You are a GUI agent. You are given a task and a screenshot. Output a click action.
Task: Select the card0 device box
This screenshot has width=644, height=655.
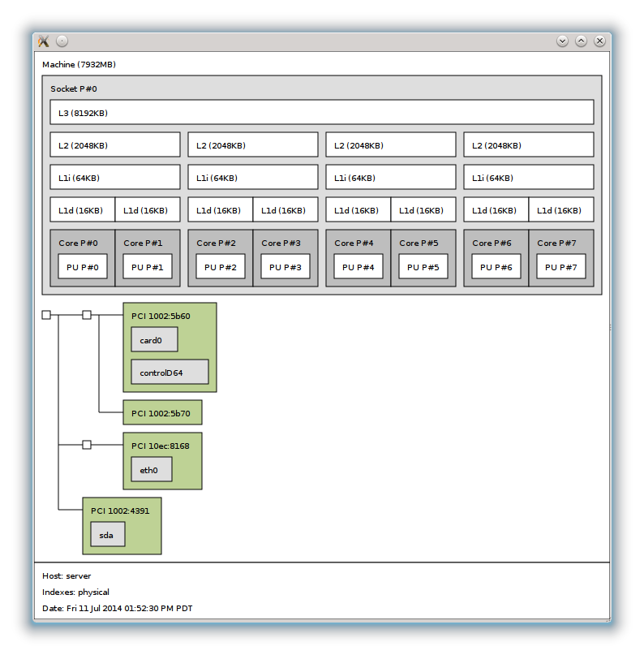(x=154, y=340)
